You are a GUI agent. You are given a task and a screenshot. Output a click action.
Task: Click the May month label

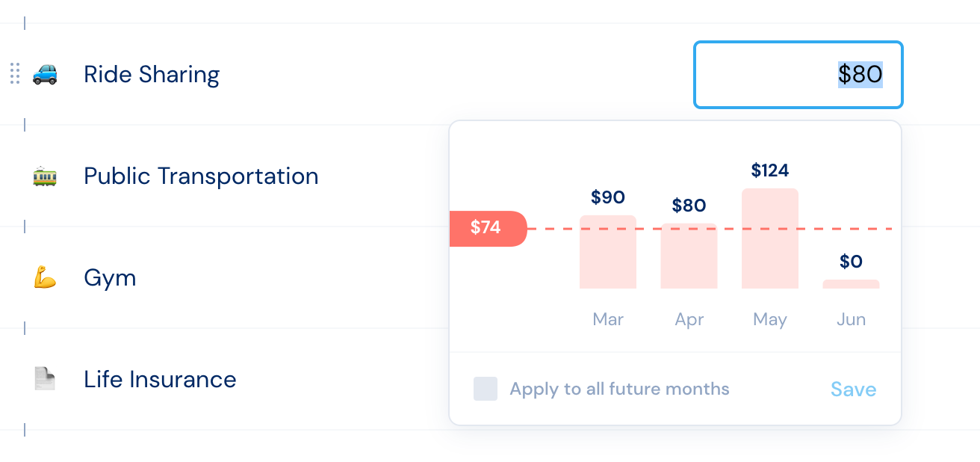pyautogui.click(x=770, y=319)
